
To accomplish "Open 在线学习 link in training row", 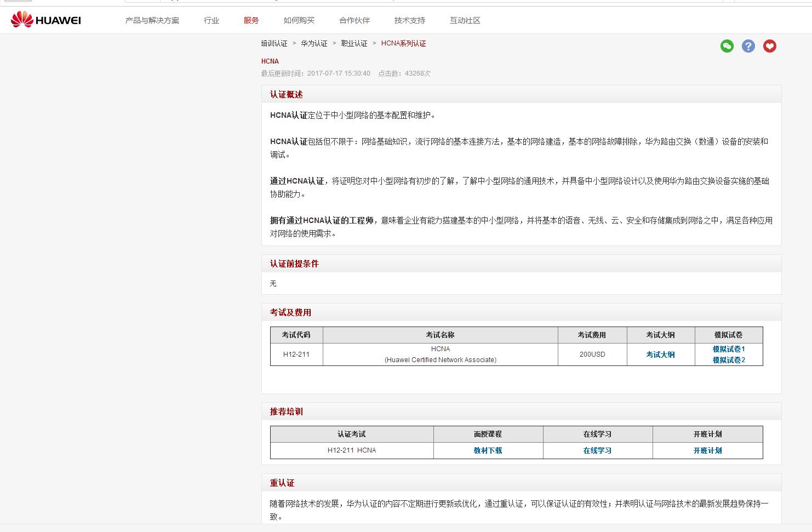I will pos(597,450).
